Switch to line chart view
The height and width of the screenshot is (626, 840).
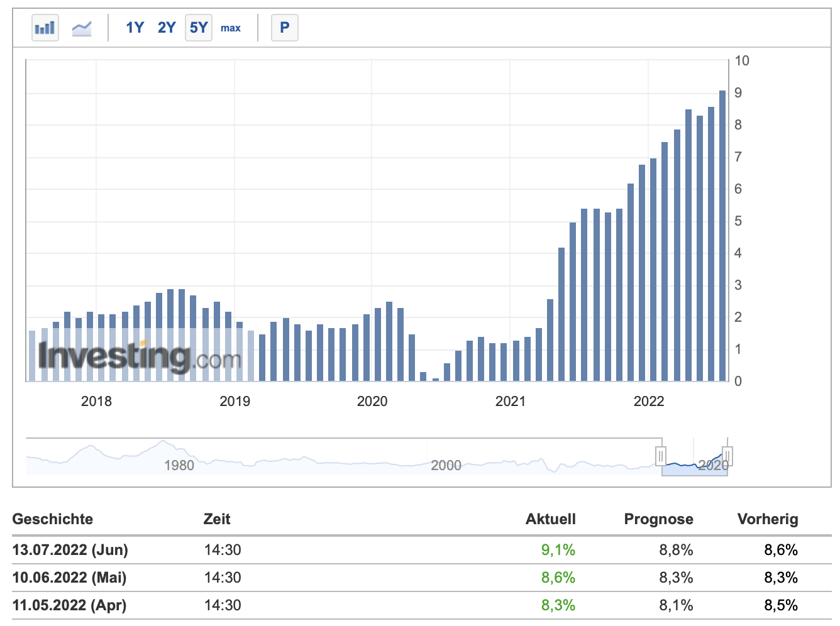coord(82,28)
